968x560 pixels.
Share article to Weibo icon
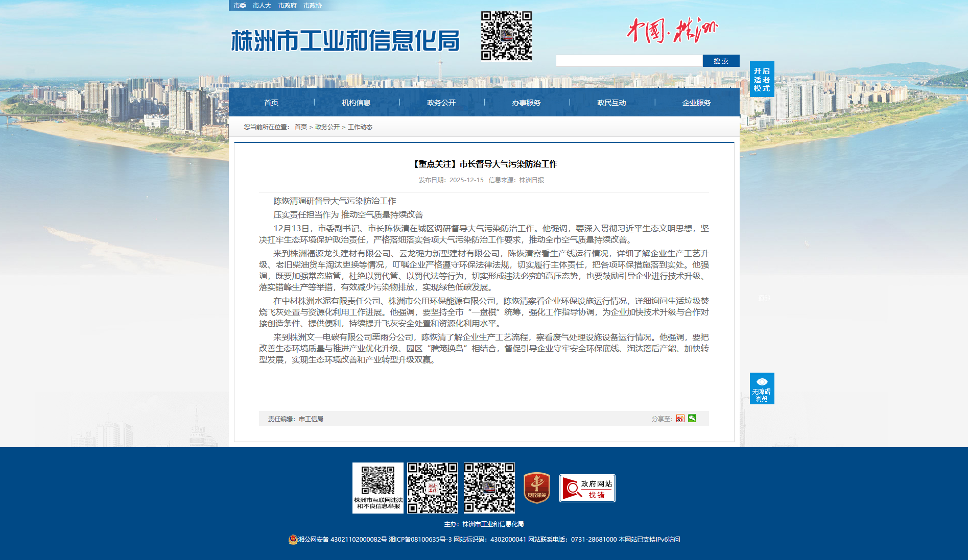680,419
